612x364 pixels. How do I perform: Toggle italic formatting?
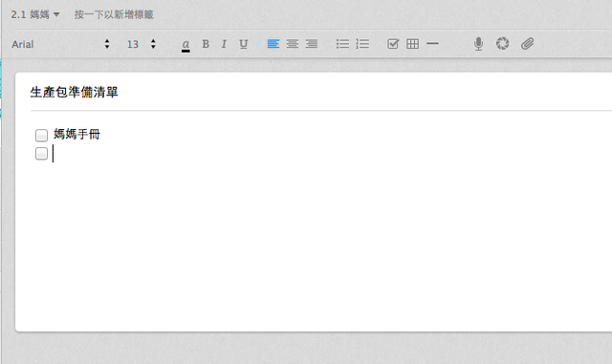pyautogui.click(x=224, y=44)
